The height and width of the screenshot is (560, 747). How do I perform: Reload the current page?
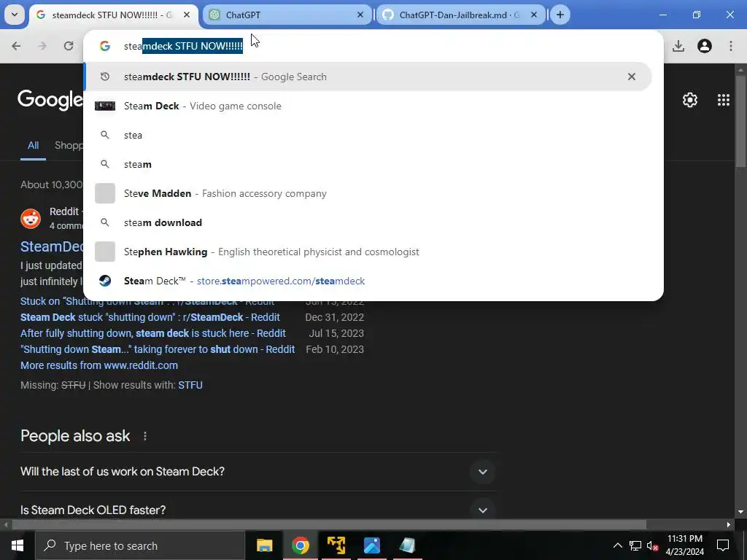pyautogui.click(x=69, y=46)
